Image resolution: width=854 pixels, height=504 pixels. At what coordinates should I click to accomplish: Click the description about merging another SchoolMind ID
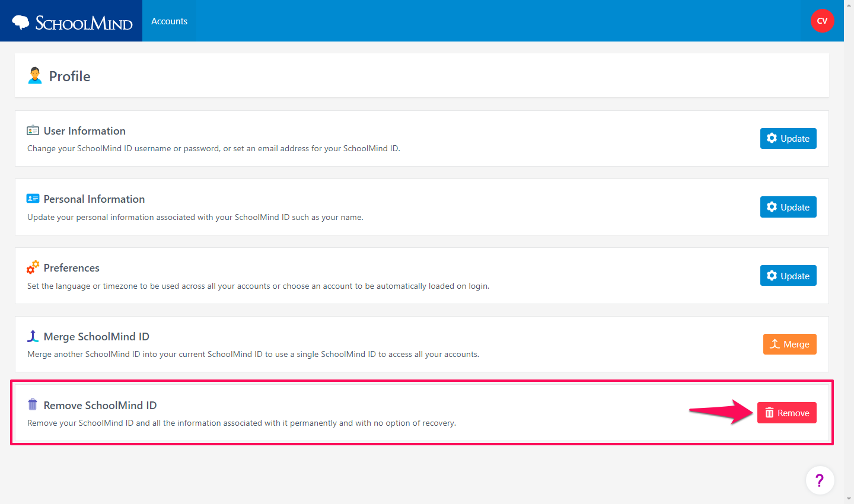(253, 354)
